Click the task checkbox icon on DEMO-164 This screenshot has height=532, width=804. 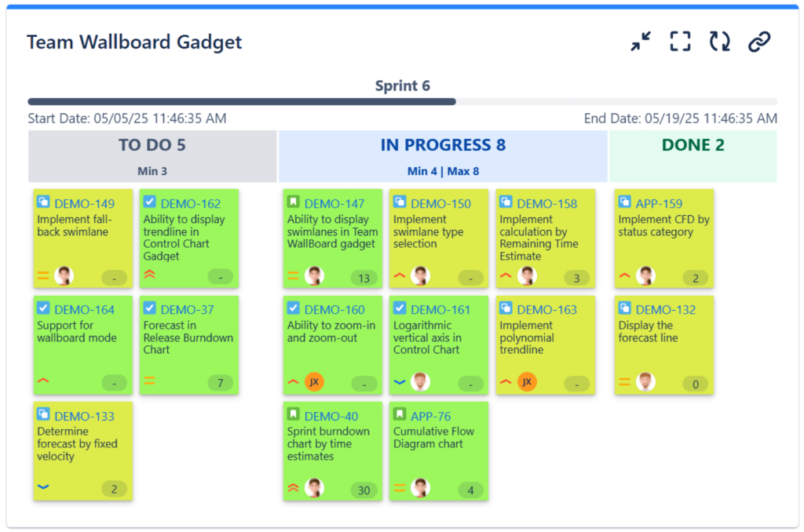(x=43, y=308)
